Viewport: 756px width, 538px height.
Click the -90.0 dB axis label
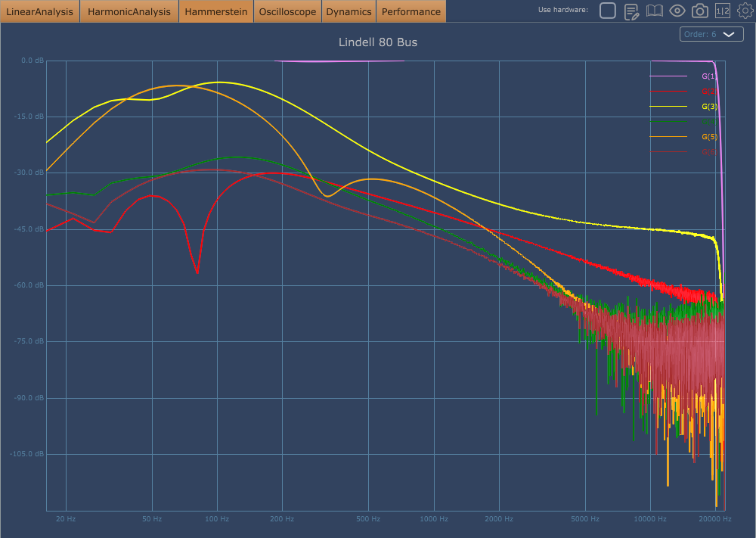click(x=29, y=398)
